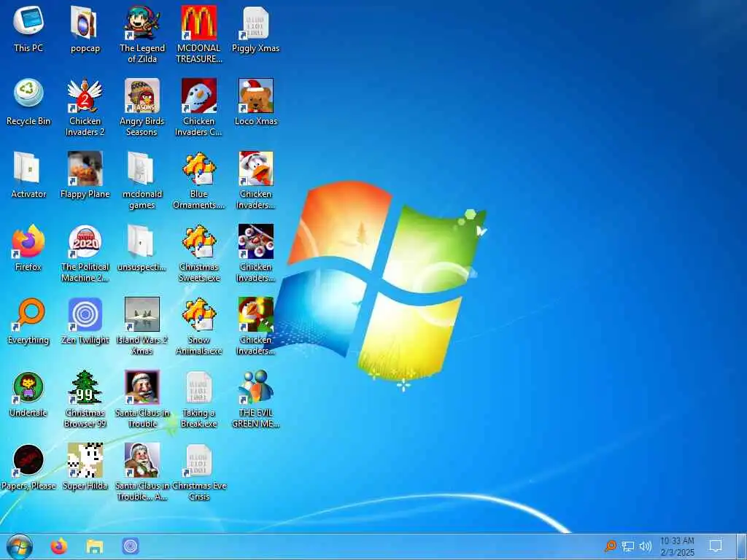Select the Zen Twilight desktop shortcut

(85, 322)
